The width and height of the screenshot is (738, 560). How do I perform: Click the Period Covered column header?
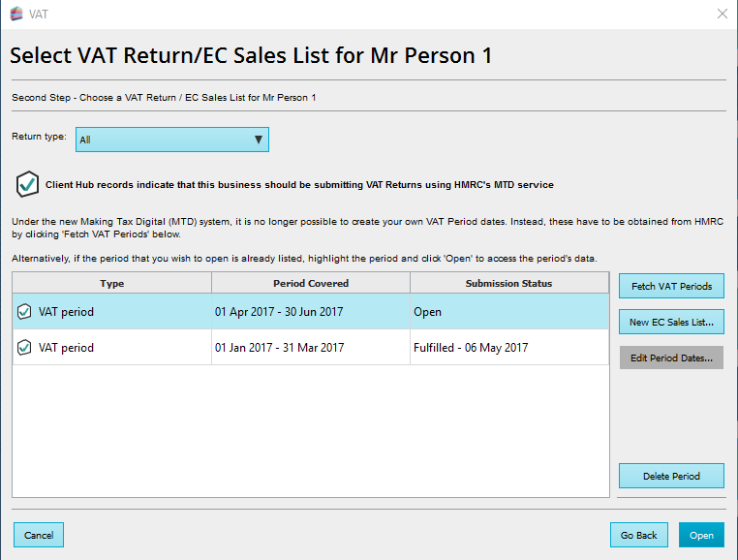click(311, 284)
